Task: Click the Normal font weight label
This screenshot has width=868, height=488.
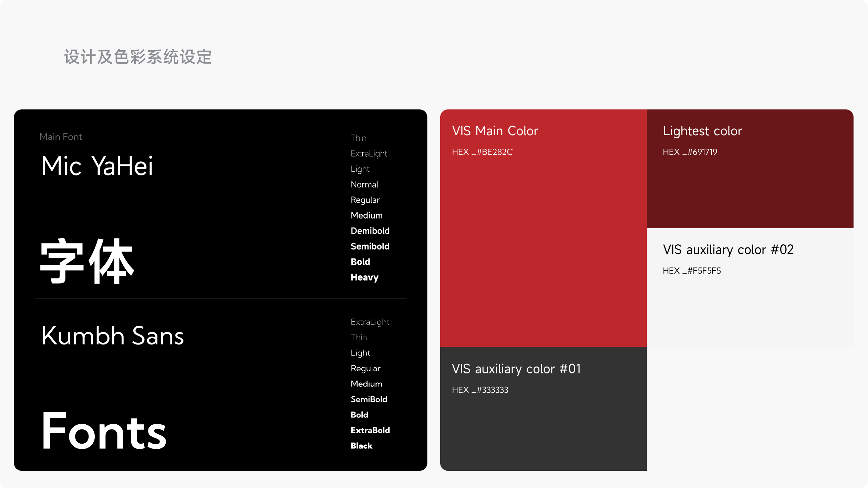Action: [364, 184]
